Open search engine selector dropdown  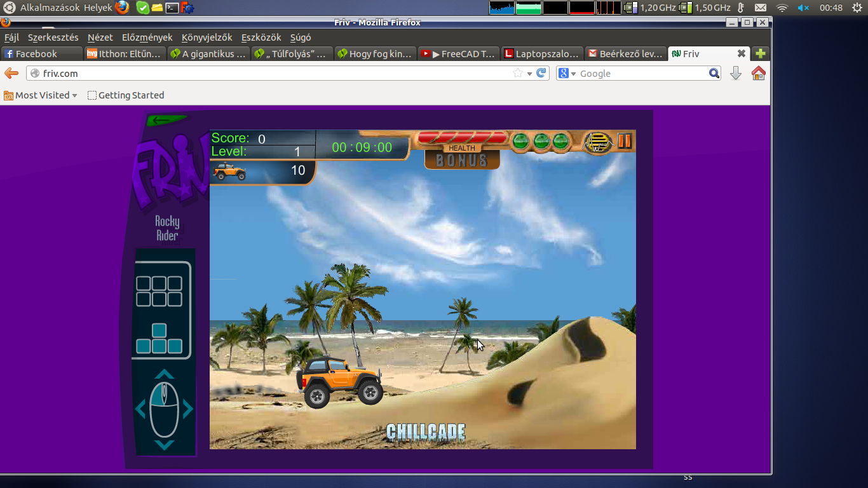tap(567, 74)
